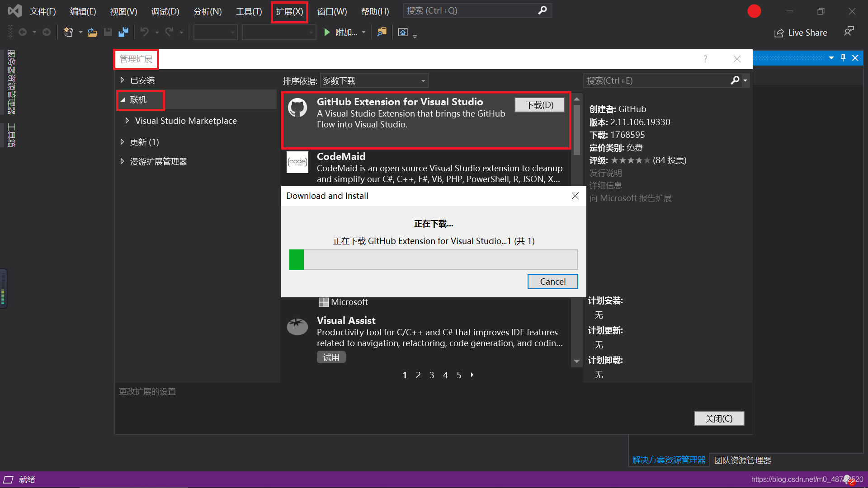Cancel the extension download
Screen dimensions: 868x488
(552, 282)
